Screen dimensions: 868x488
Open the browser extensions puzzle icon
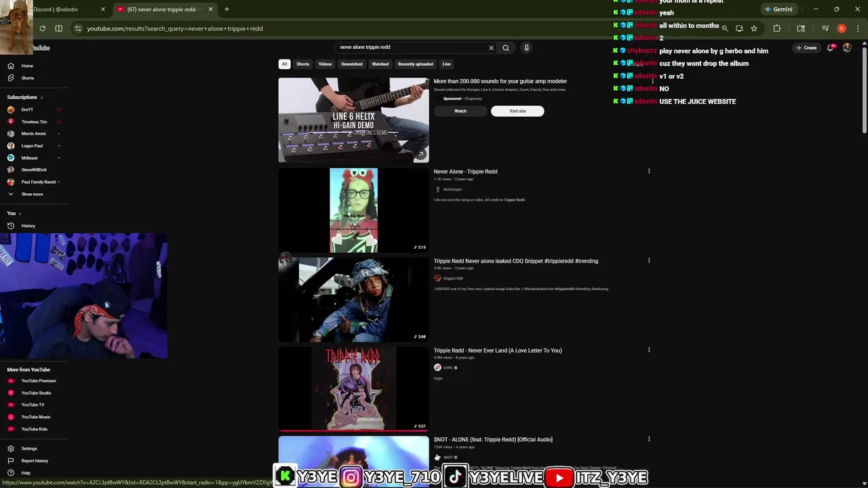(777, 28)
